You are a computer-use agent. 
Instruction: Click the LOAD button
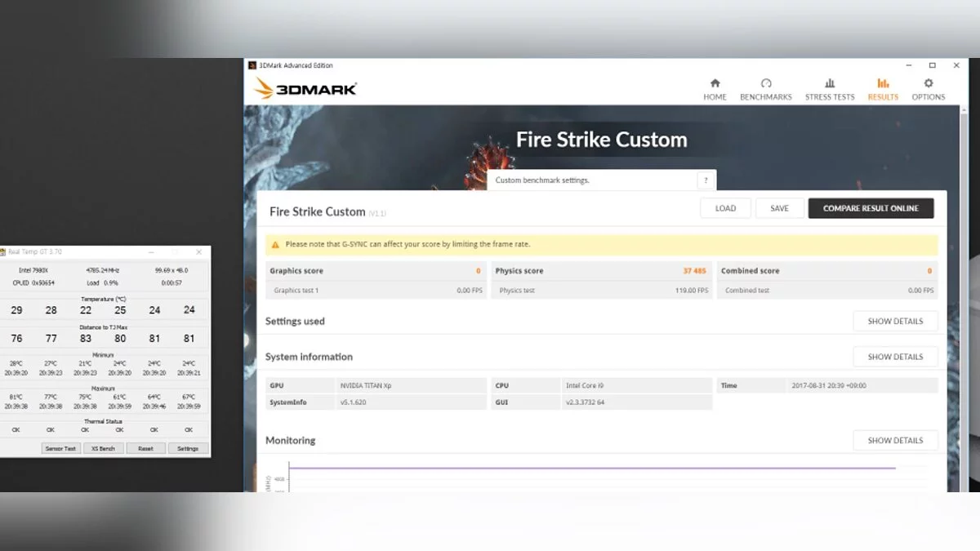(725, 208)
